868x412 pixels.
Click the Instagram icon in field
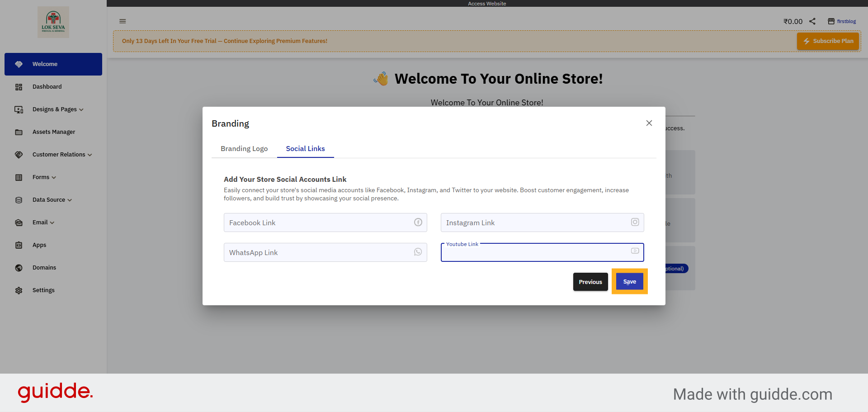pyautogui.click(x=635, y=222)
